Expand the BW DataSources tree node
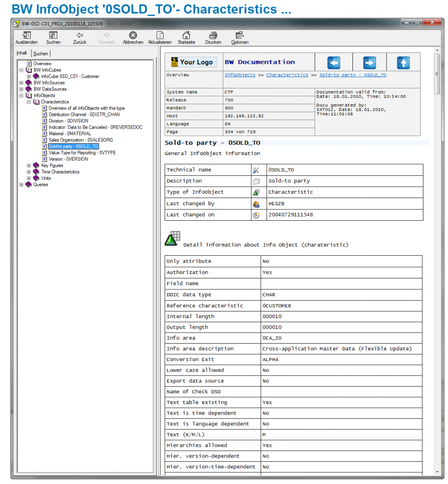 point(21,89)
